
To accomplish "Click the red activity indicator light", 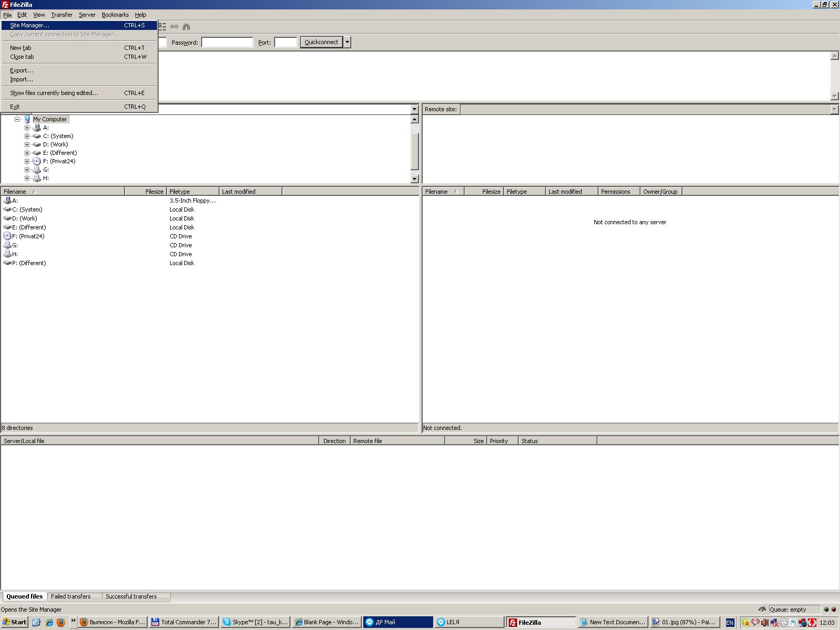I will tap(834, 610).
